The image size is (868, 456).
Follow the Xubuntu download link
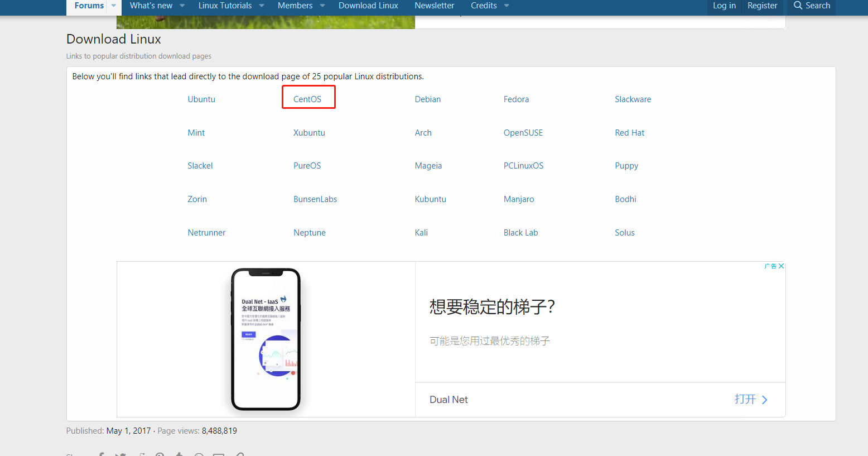309,133
